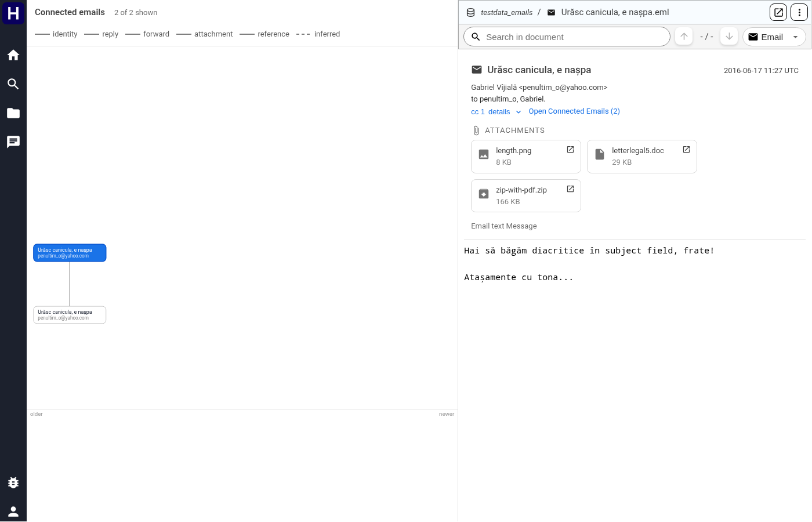The width and height of the screenshot is (812, 522).
Task: Click the archive icon of zip-with-pdf.zip
Action: (484, 194)
